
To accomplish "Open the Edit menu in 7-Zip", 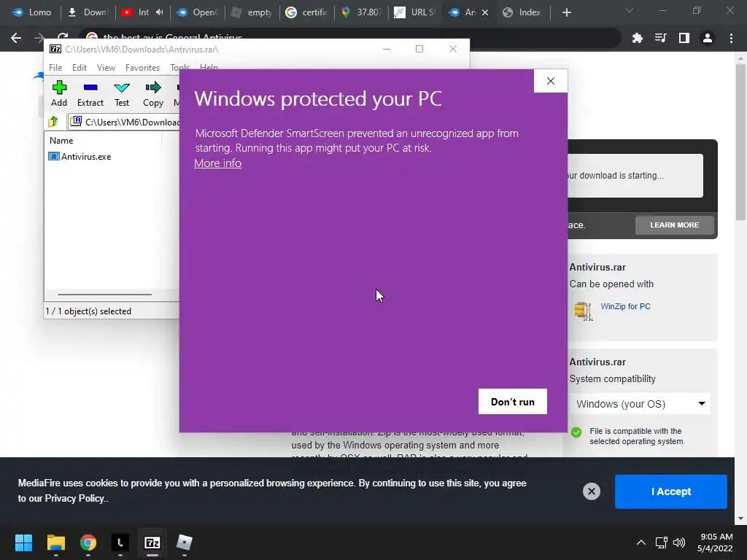I will 79,68.
